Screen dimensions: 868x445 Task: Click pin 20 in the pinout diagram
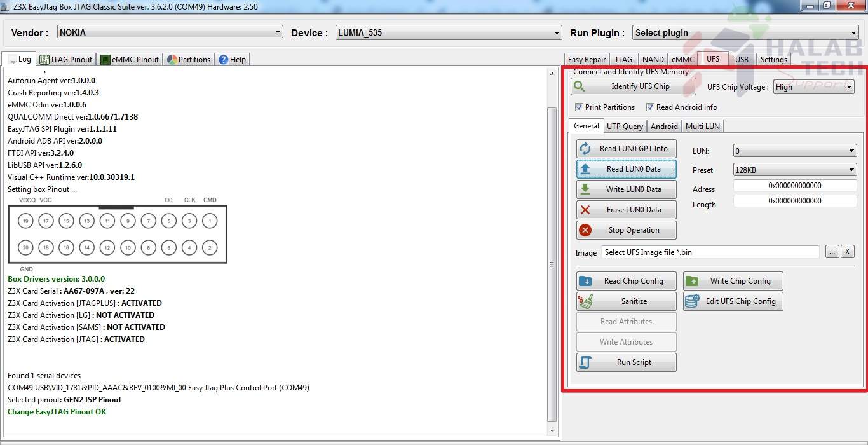click(x=25, y=248)
